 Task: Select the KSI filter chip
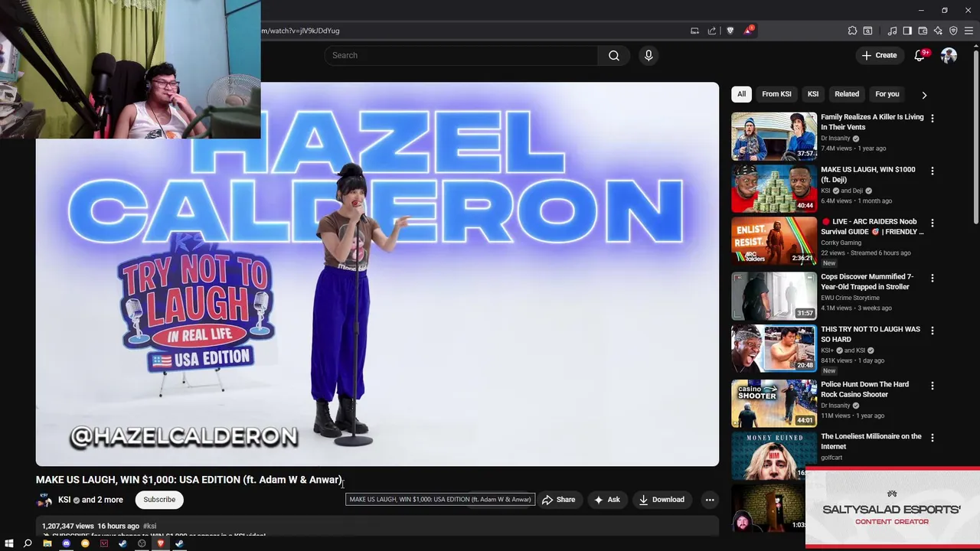[813, 94]
